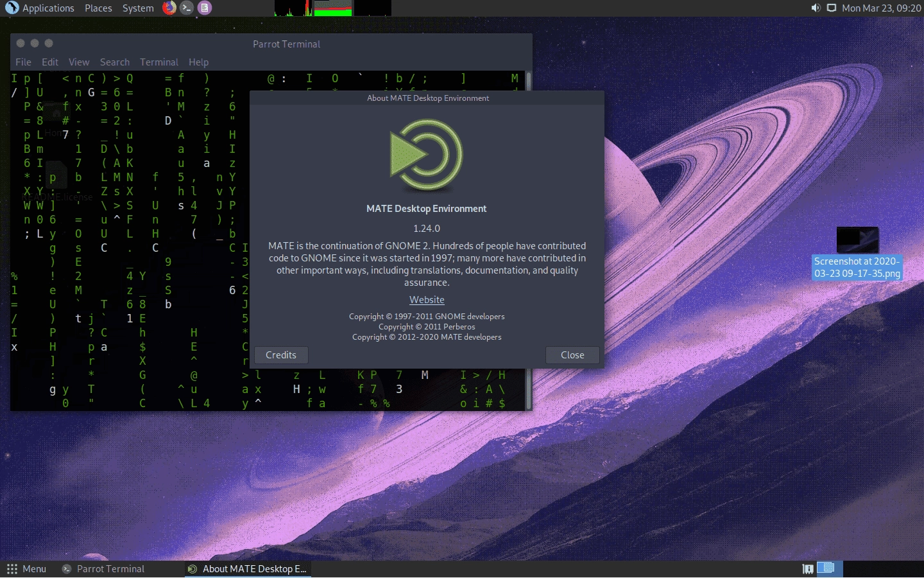Screen dimensions: 924x578
Task: Click the Copyright 2011 Perberos line
Action: (427, 327)
